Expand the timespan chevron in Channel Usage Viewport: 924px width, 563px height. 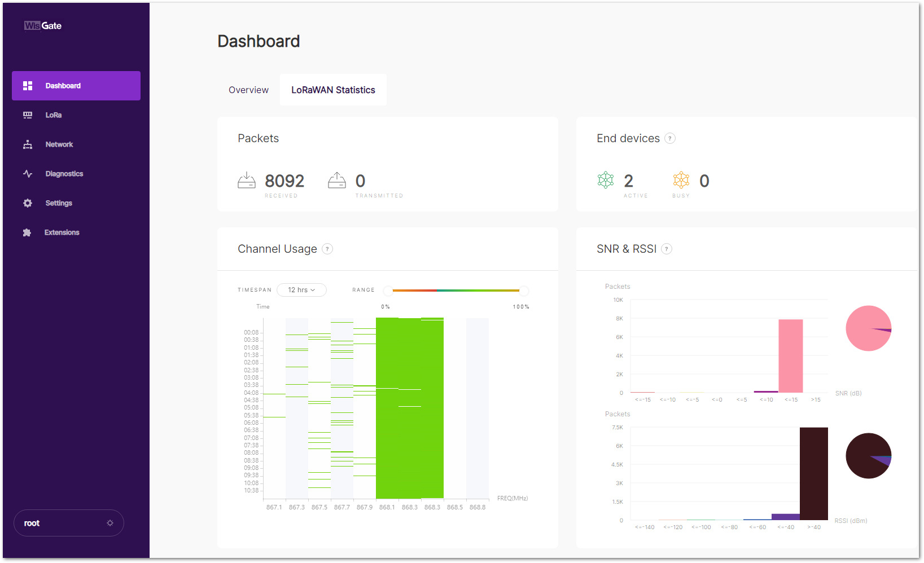[313, 289]
